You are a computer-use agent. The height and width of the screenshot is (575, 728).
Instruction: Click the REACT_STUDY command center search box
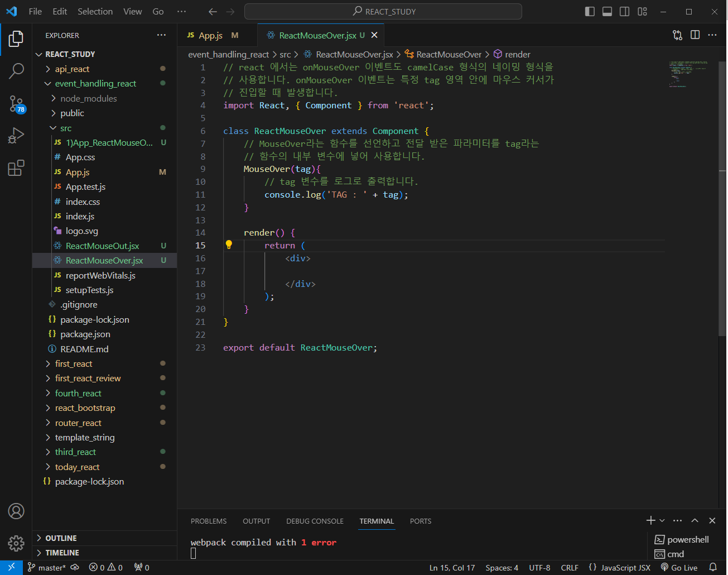point(383,12)
